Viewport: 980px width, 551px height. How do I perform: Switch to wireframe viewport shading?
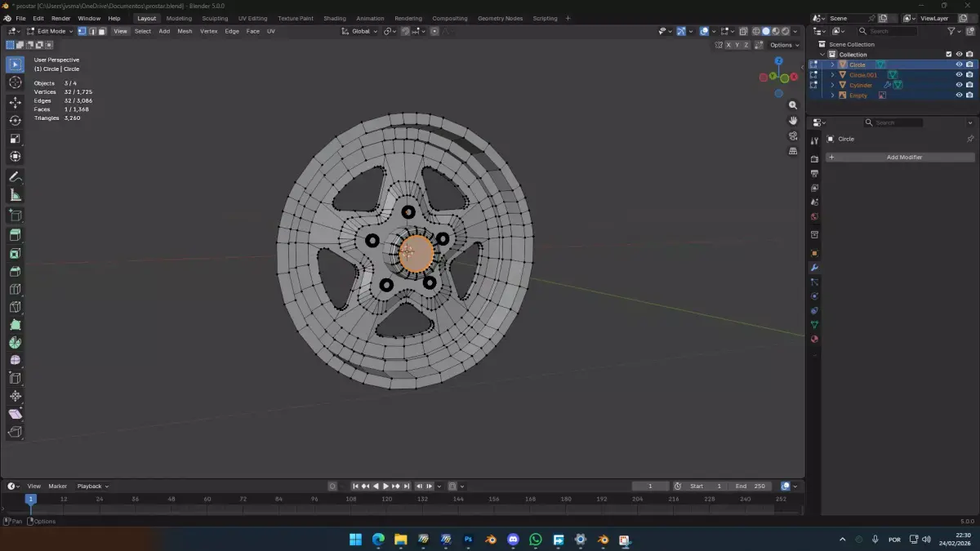pyautogui.click(x=756, y=31)
